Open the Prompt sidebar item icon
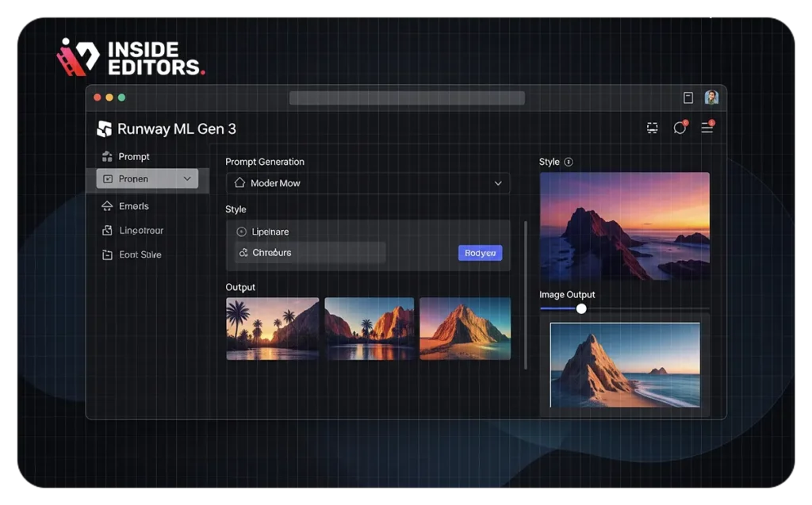The height and width of the screenshot is (505, 812). [107, 156]
